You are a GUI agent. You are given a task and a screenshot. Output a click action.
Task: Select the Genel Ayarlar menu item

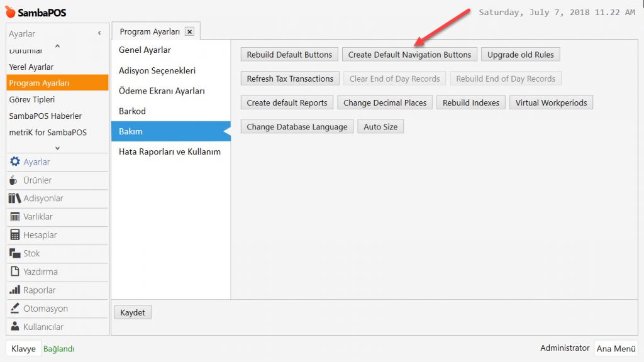145,50
